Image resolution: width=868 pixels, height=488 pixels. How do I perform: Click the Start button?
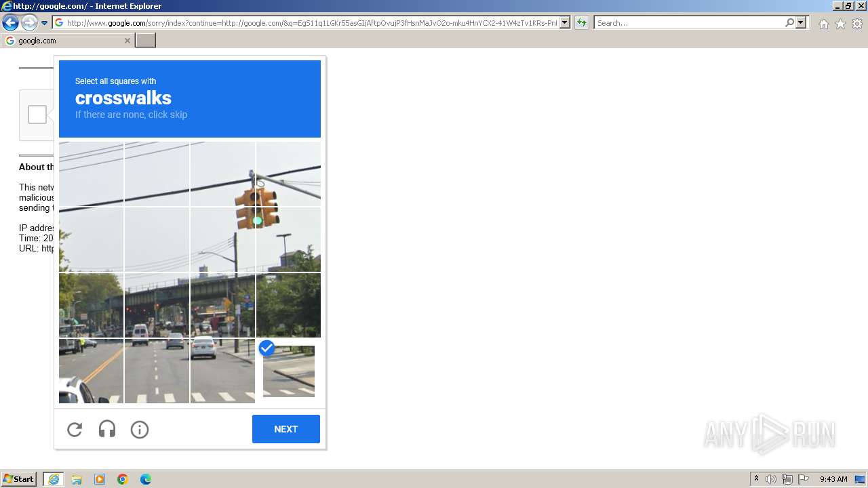pos(19,479)
